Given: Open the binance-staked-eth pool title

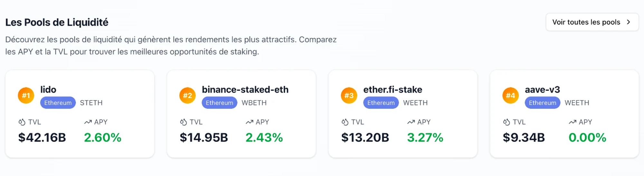Looking at the screenshot, I should [245, 89].
